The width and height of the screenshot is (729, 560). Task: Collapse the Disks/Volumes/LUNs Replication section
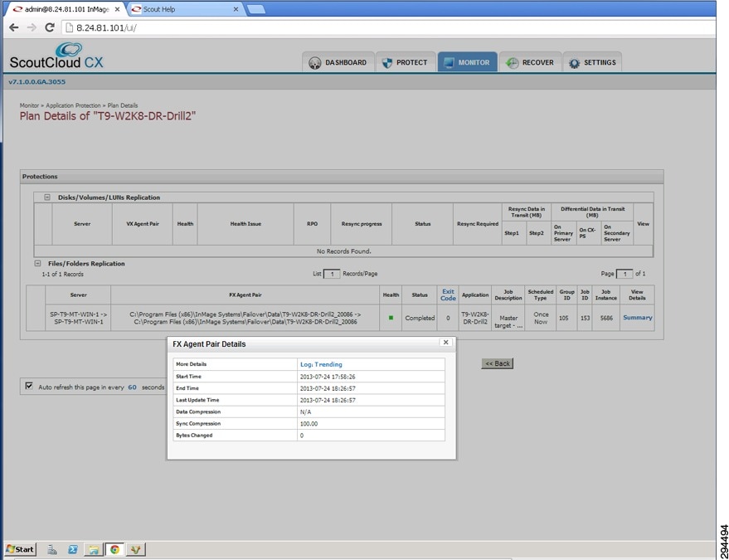coord(47,197)
